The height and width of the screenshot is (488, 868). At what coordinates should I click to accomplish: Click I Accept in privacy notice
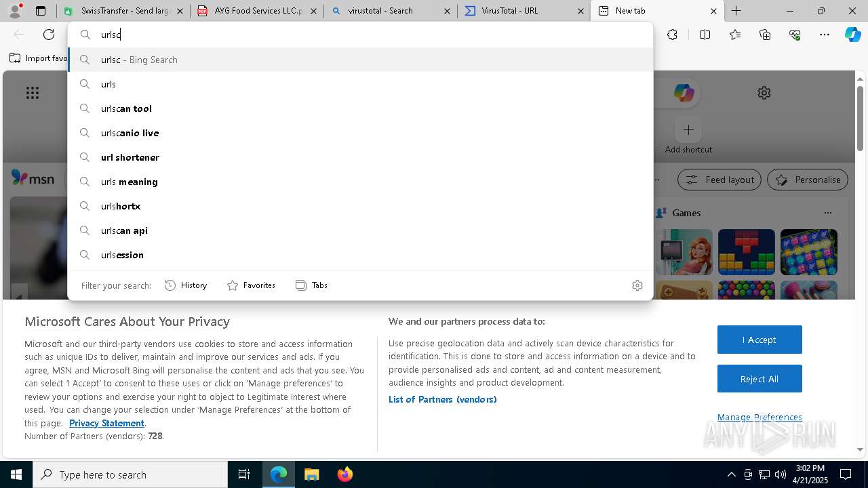click(x=759, y=340)
